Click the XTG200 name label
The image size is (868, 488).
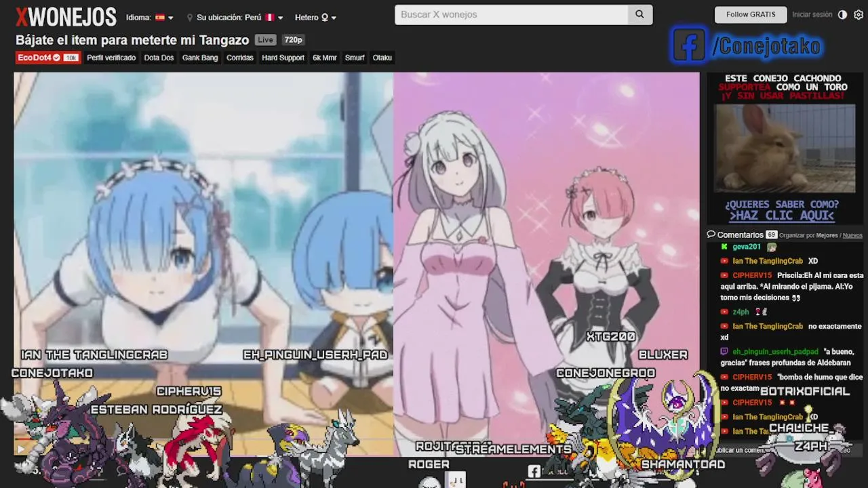(611, 336)
